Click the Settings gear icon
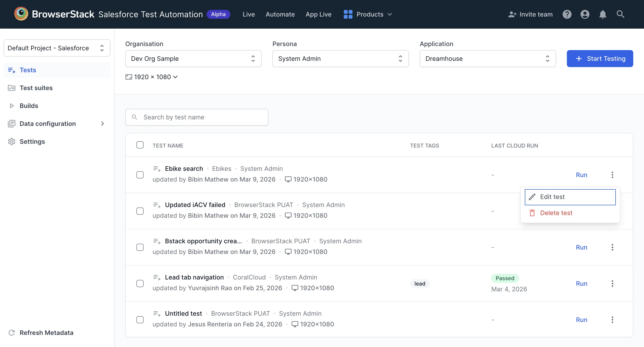Screen dimensions: 644x347 pos(11,142)
